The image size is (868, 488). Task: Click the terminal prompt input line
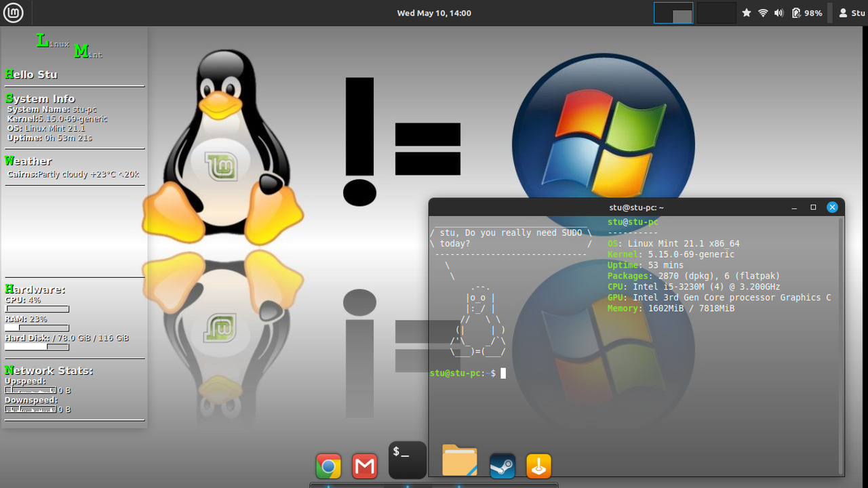click(x=468, y=373)
